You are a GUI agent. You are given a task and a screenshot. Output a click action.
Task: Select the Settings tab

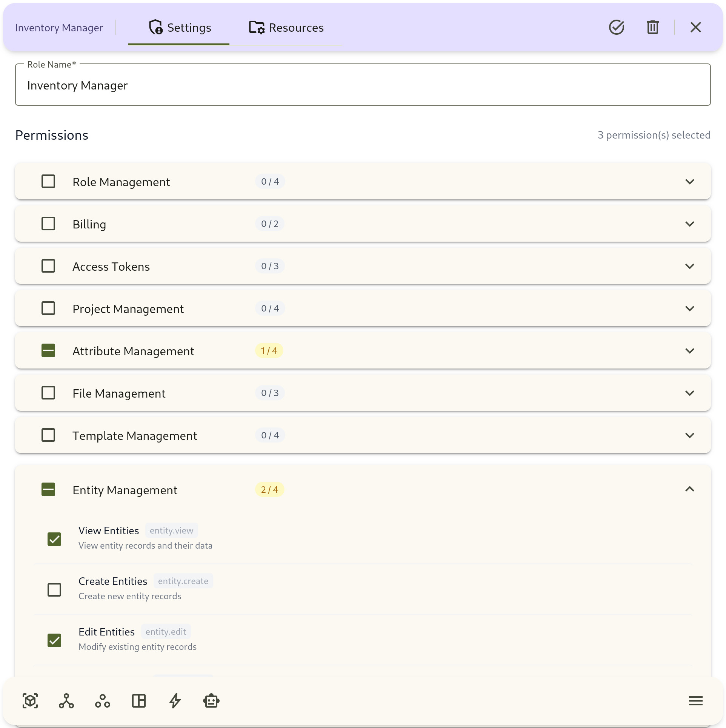click(x=179, y=27)
